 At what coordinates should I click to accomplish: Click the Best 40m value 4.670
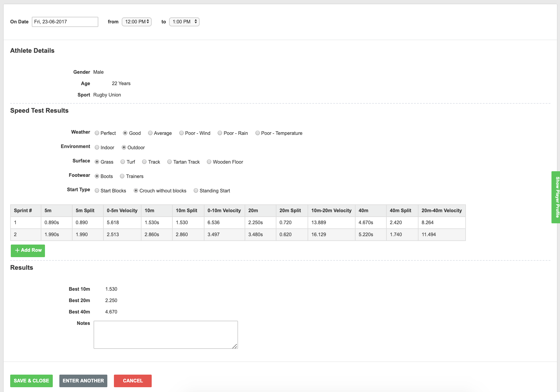[x=111, y=312]
